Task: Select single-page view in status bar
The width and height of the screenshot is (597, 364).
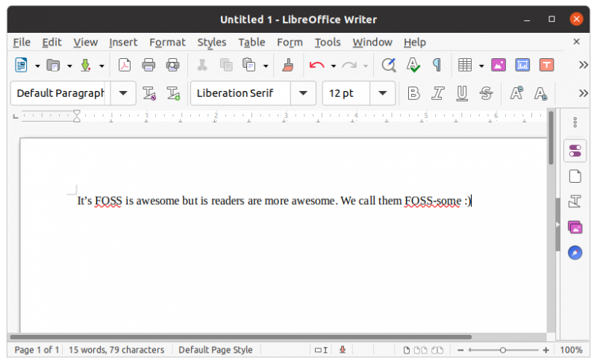Action: 407,350
